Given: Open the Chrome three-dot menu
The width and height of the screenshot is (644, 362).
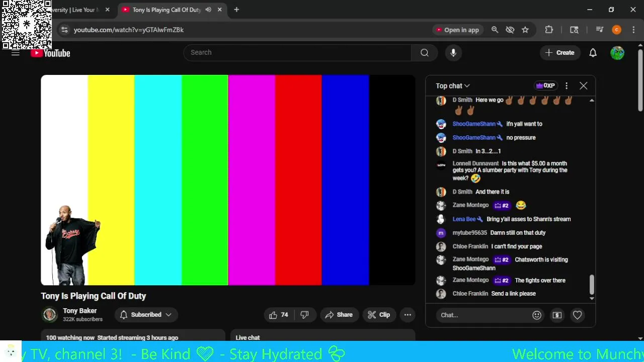Looking at the screenshot, I should tap(632, 30).
